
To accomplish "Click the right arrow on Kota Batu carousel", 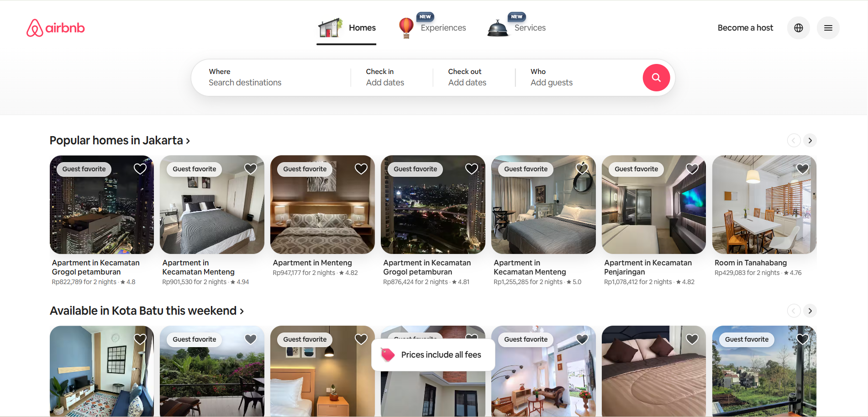I will coord(810,311).
